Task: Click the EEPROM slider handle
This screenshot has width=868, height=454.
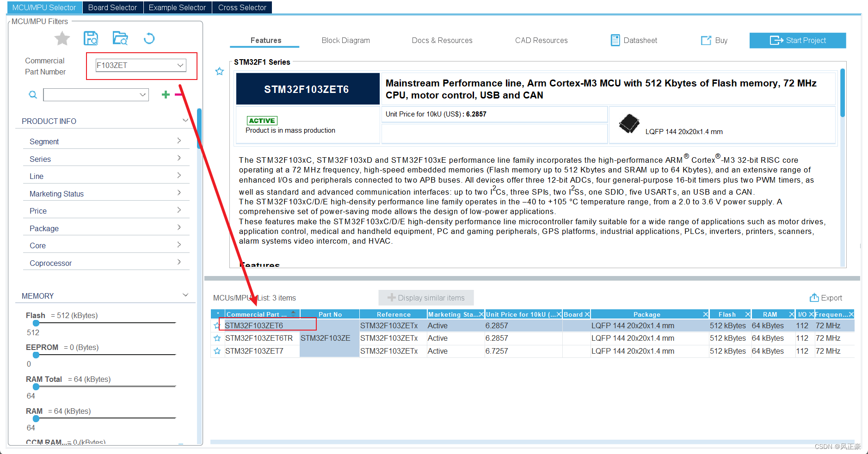Action: pos(36,355)
